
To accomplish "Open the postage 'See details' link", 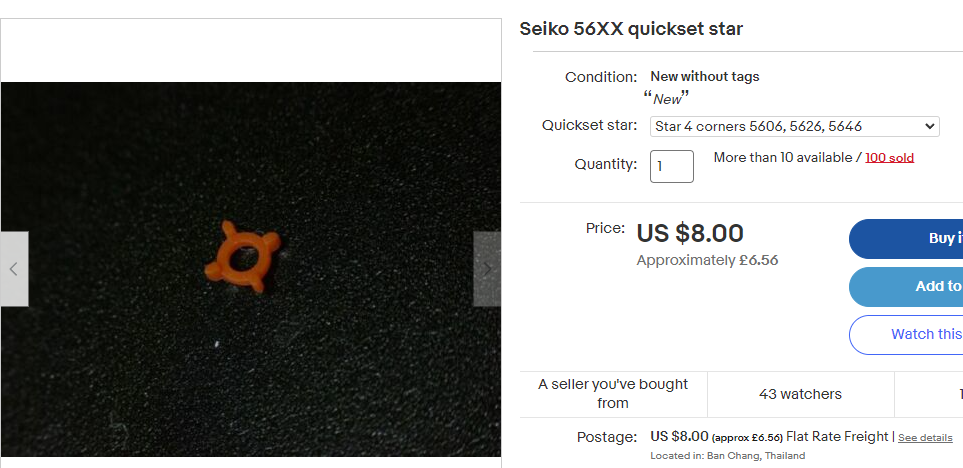I will [925, 438].
